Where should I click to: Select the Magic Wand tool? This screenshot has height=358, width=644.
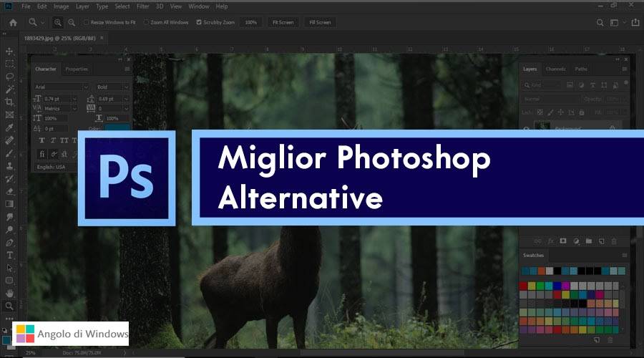(9, 89)
